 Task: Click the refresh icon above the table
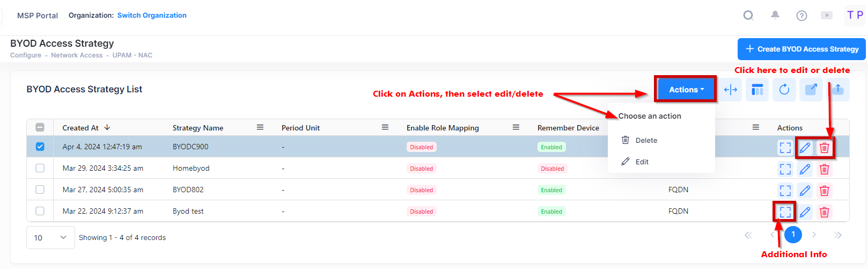pyautogui.click(x=784, y=90)
